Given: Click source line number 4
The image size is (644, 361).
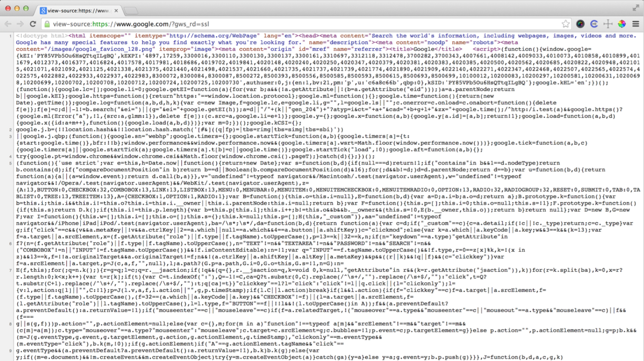Looking at the screenshot, I should pyautogui.click(x=11, y=157).
